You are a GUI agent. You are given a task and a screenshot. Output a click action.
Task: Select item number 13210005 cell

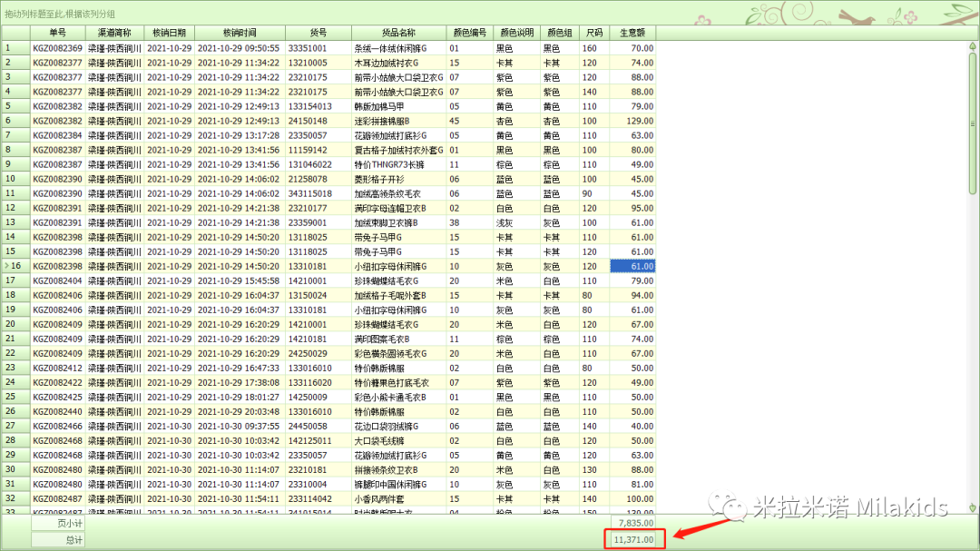tap(318, 63)
